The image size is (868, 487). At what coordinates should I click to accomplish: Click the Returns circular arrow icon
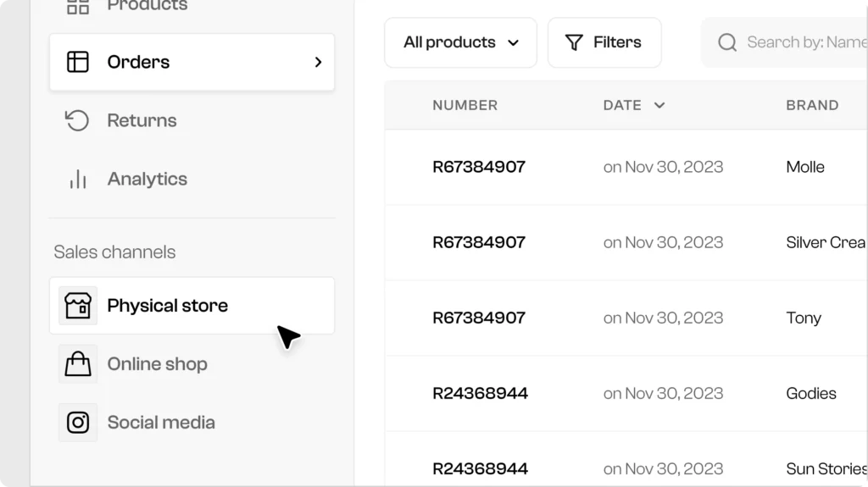click(78, 120)
